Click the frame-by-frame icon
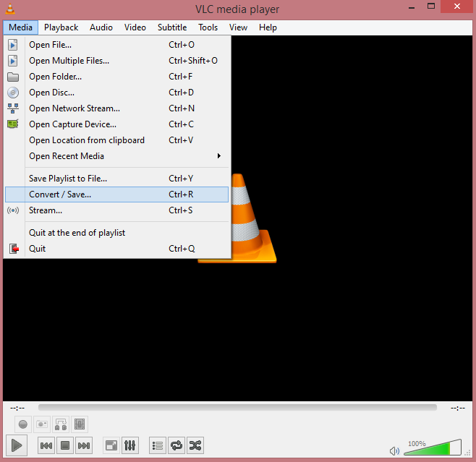 80,424
